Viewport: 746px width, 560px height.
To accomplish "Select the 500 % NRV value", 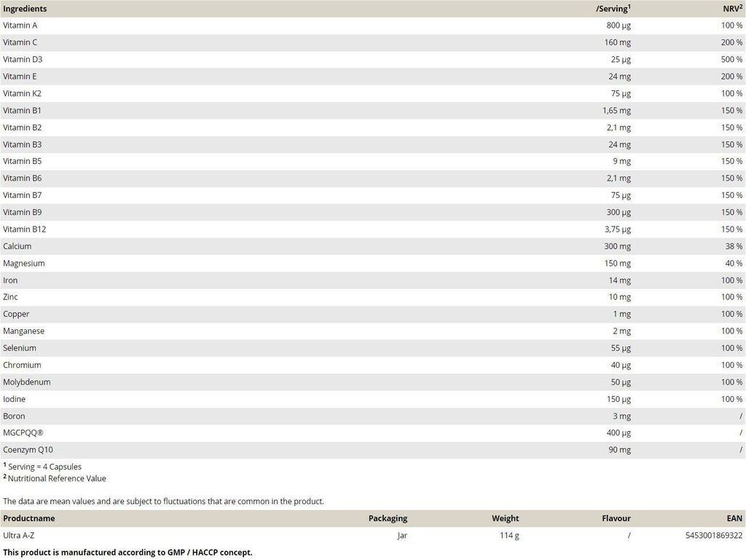I will click(731, 60).
